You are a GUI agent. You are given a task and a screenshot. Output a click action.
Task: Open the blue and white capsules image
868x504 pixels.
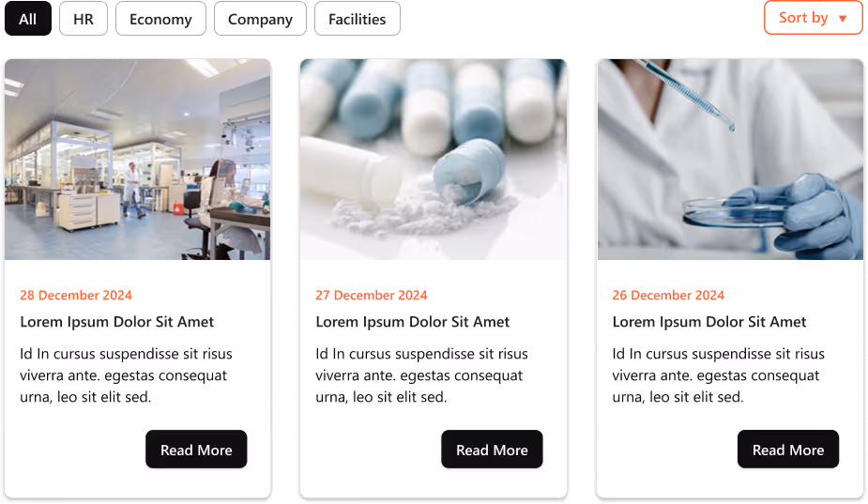434,160
